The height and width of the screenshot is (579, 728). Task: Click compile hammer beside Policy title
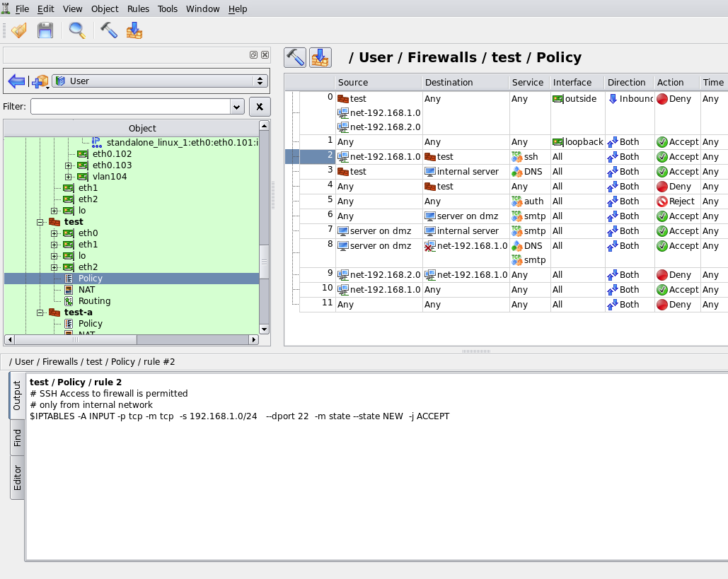[295, 58]
